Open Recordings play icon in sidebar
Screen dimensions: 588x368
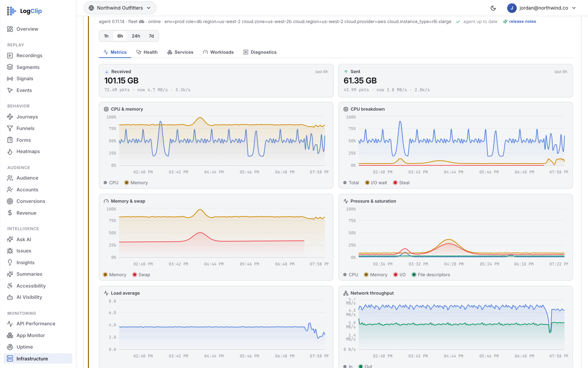tap(10, 55)
